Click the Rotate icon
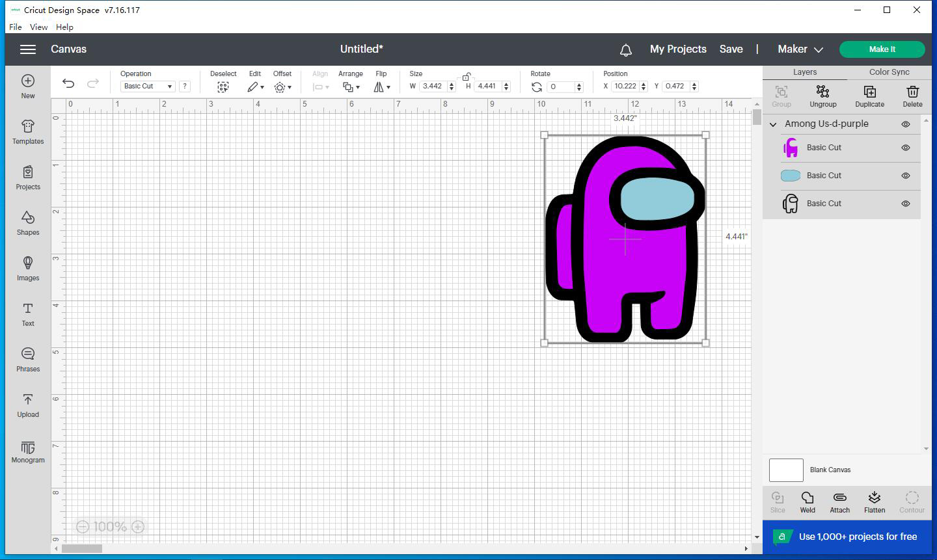The image size is (937, 560). tap(536, 87)
